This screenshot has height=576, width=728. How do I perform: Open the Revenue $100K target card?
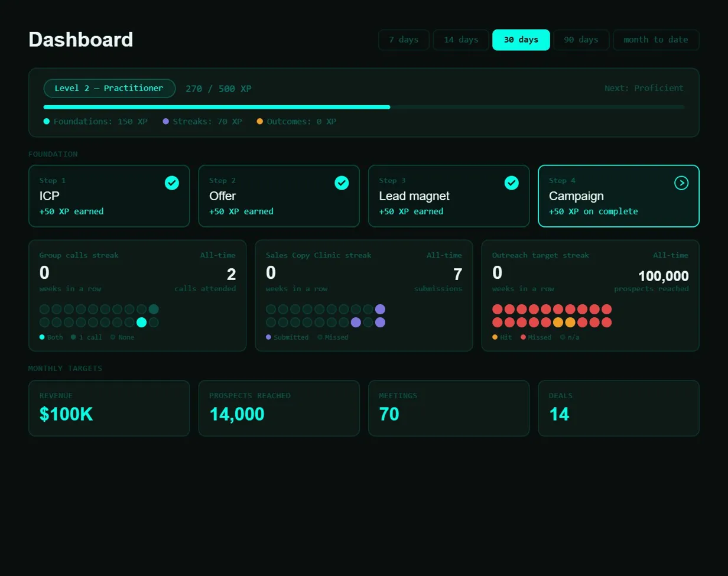(x=109, y=408)
